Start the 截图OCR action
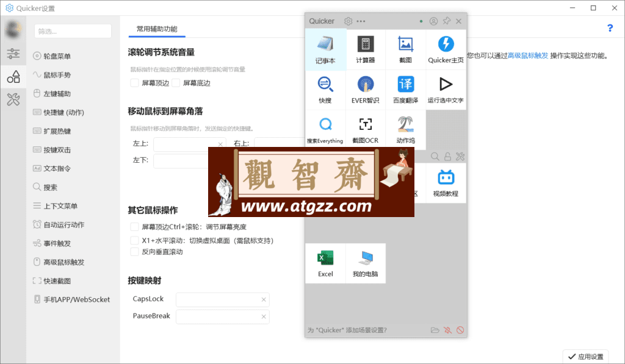This screenshot has width=625, height=364. pos(366,130)
